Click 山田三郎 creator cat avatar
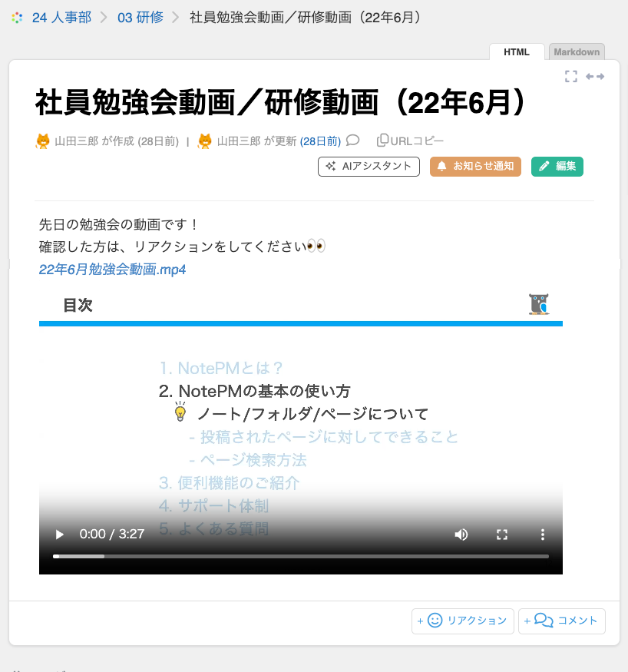This screenshot has height=672, width=628. click(x=42, y=141)
